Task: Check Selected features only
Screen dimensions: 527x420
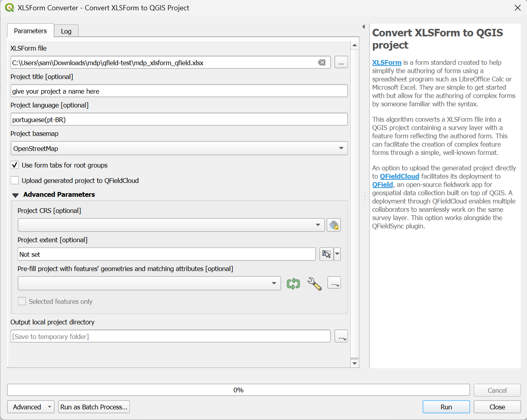Action: [x=22, y=301]
